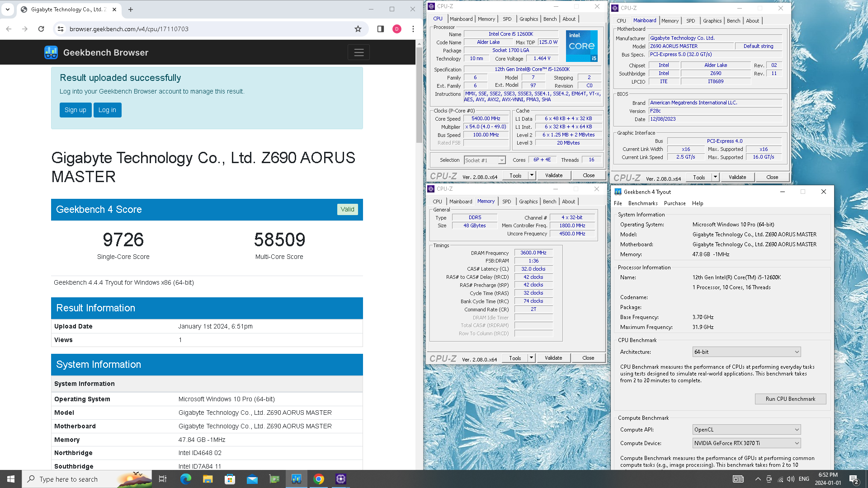Open the File menu in Geekbench 4 Tryout
Viewport: 868px width, 488px height.
tap(618, 203)
